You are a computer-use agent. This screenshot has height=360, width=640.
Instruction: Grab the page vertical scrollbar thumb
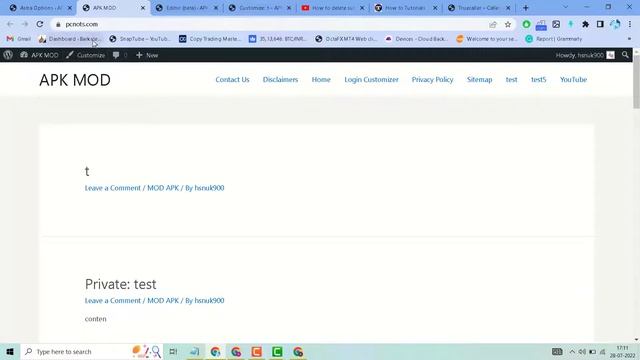pos(636,82)
